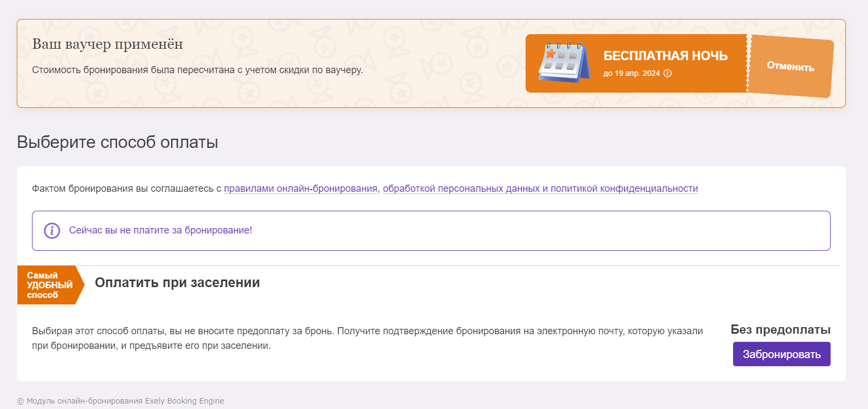Click the calendar icon on the voucher
Viewport: 868px width, 409px height.
[x=564, y=62]
